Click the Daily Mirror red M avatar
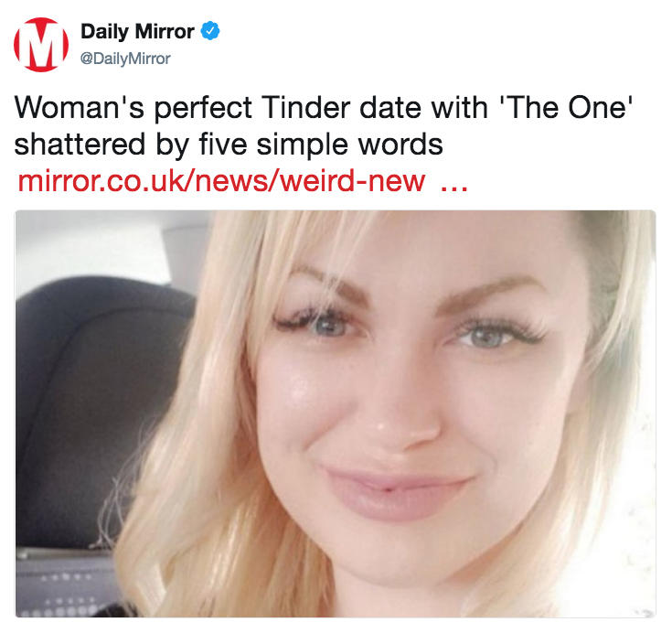 click(x=41, y=44)
